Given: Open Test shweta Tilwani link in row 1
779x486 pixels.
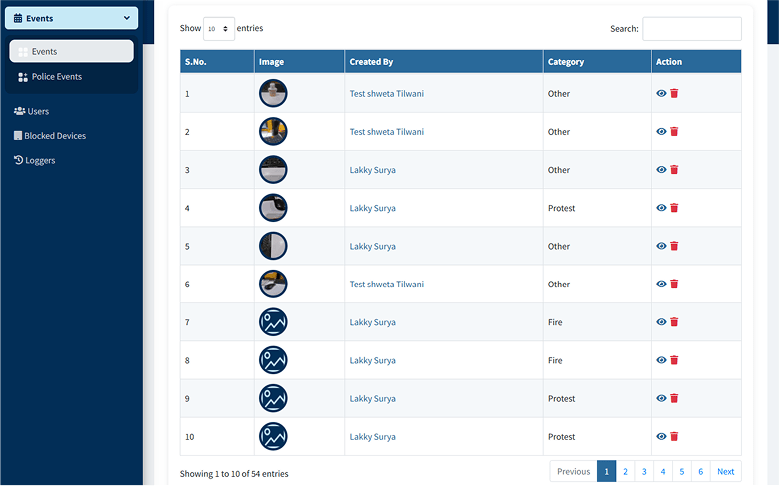Looking at the screenshot, I should (x=386, y=94).
